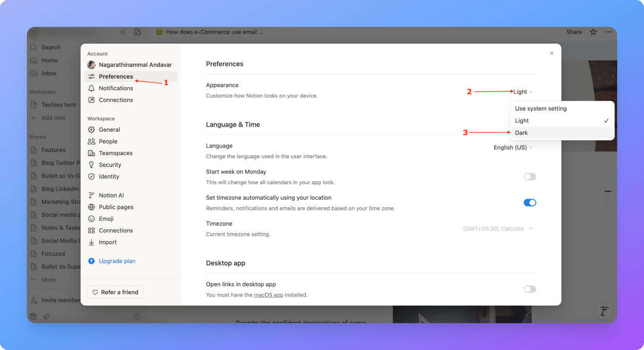Open Preferences settings tab
The width and height of the screenshot is (644, 350).
point(131,76)
